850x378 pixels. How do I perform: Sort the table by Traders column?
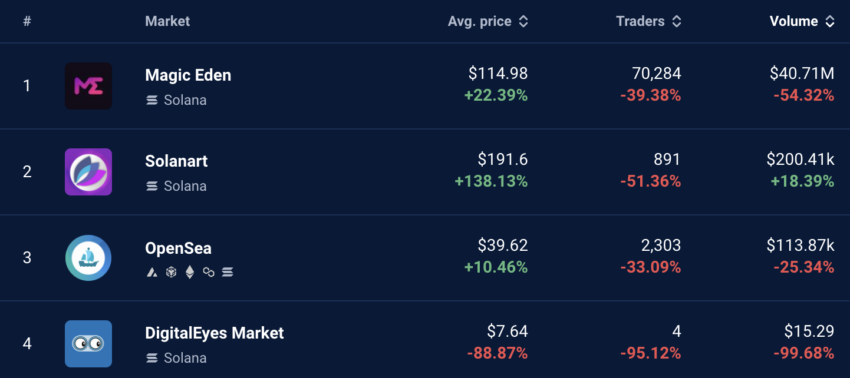[x=648, y=22]
